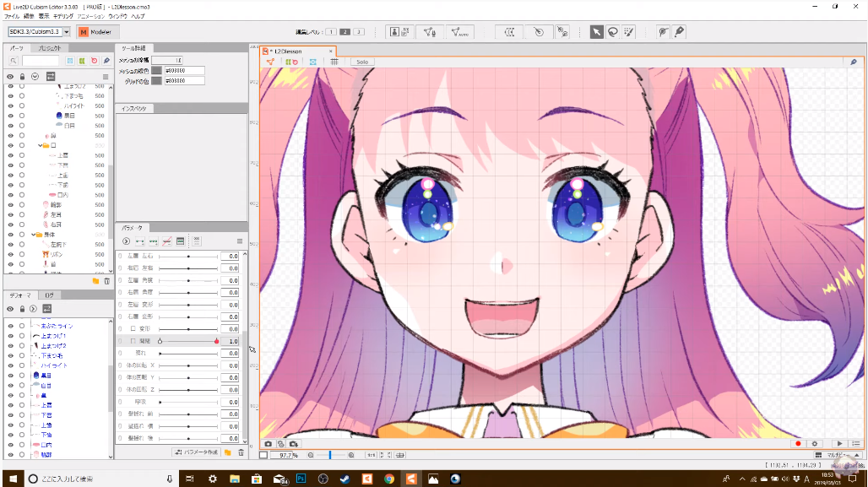Screen dimensions: 868x487
Task: Open the parameter panel hamburger menu
Action: pyautogui.click(x=240, y=241)
